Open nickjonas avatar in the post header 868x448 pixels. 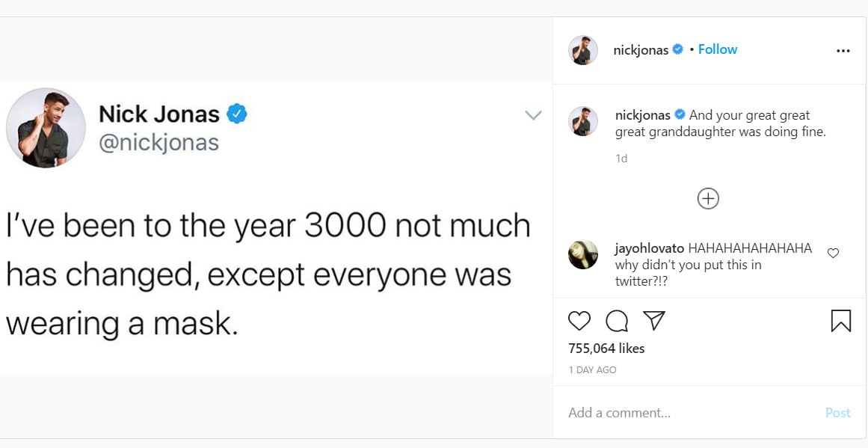[583, 50]
